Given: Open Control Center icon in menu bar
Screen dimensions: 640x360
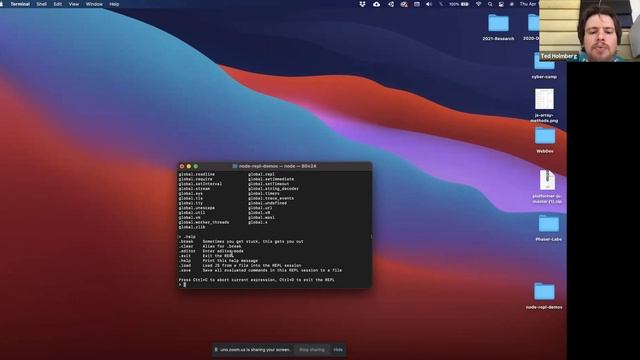Looking at the screenshot, I should click(501, 4).
